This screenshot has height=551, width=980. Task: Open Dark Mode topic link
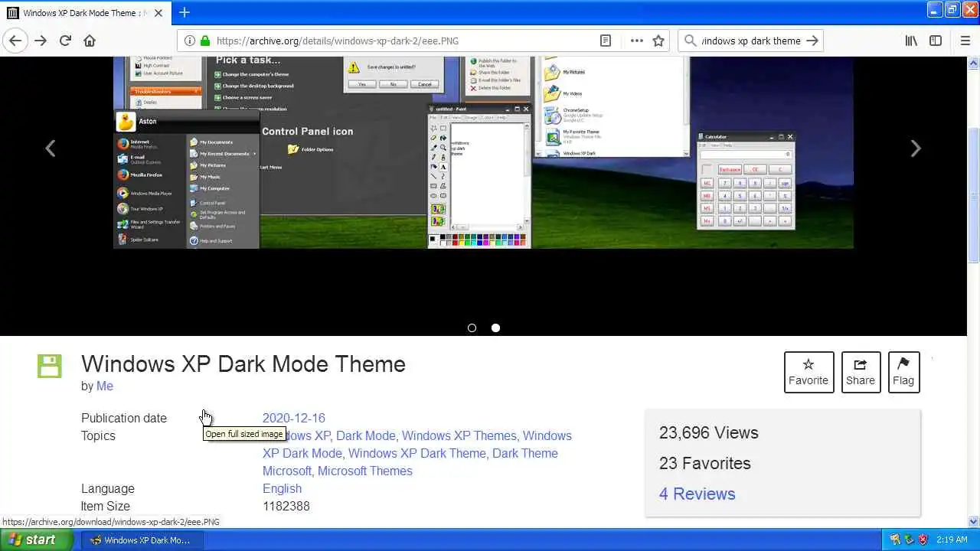(366, 435)
